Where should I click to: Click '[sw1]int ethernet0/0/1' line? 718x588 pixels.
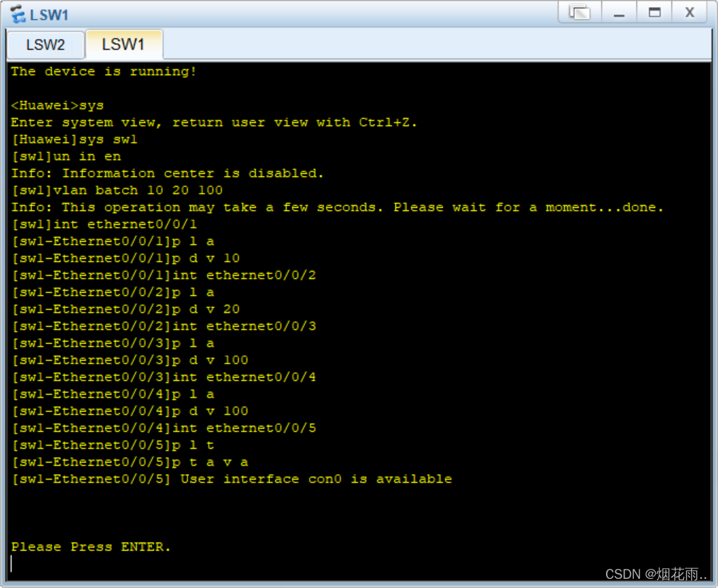point(104,224)
